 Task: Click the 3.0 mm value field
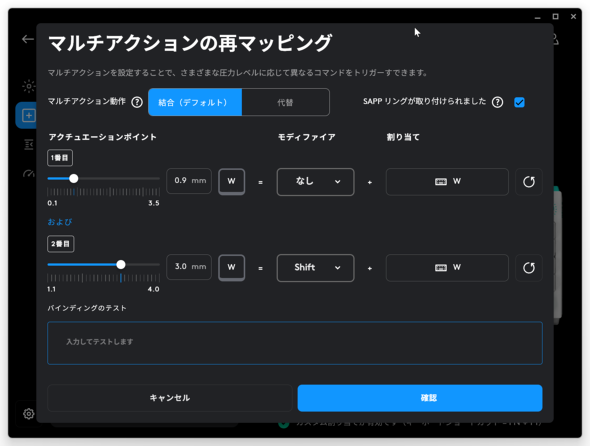(189, 267)
